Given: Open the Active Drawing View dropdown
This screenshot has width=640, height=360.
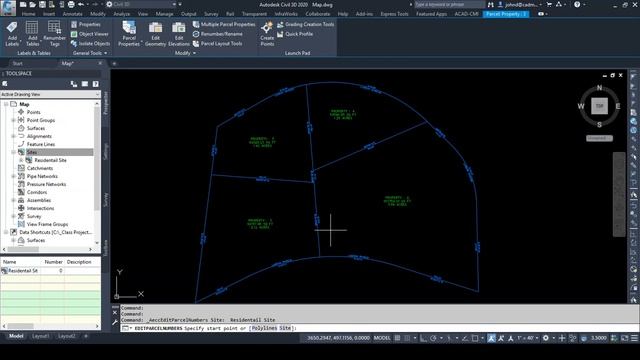Looking at the screenshot, I should point(50,94).
